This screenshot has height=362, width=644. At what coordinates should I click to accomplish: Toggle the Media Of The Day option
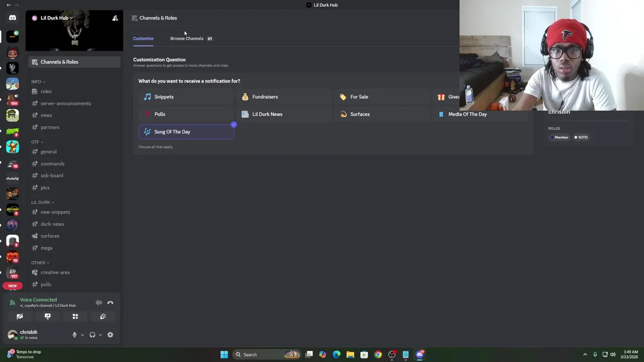[x=480, y=114]
